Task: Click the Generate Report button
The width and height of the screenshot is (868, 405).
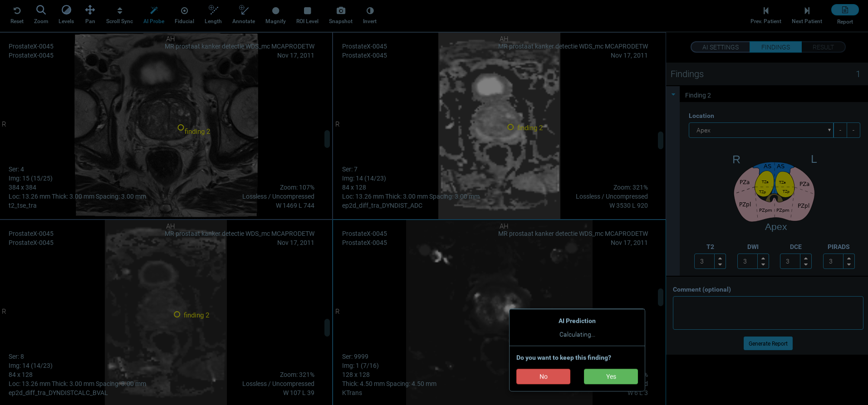Action: tap(768, 343)
